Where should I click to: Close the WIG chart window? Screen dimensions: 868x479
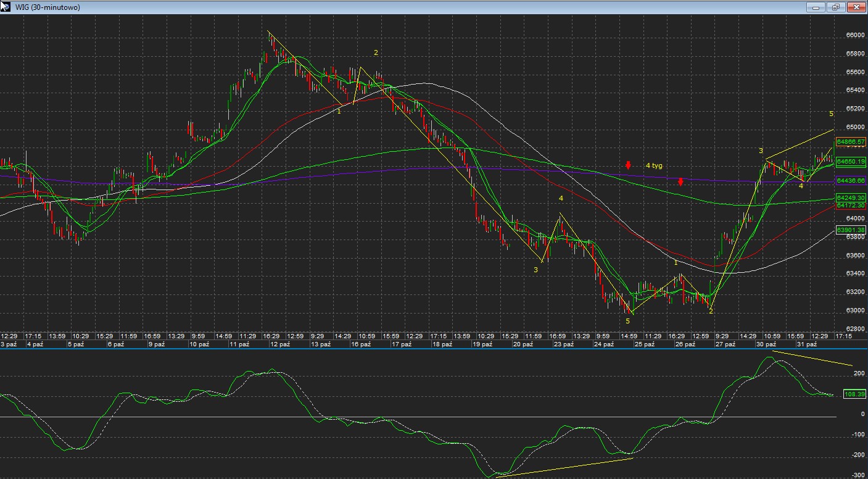point(855,7)
